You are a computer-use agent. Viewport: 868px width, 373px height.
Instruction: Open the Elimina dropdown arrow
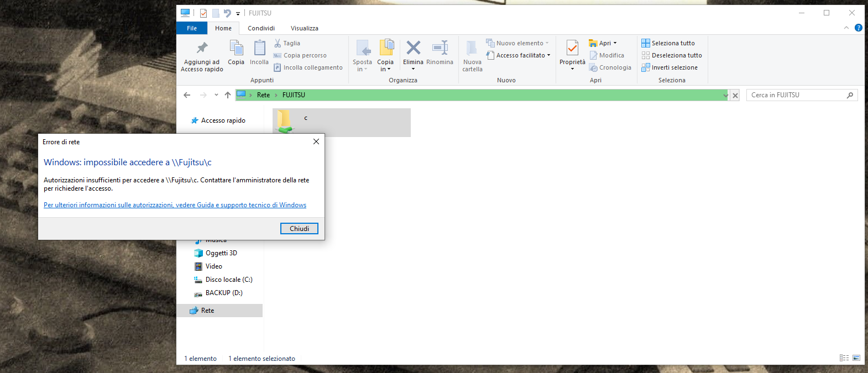(413, 69)
